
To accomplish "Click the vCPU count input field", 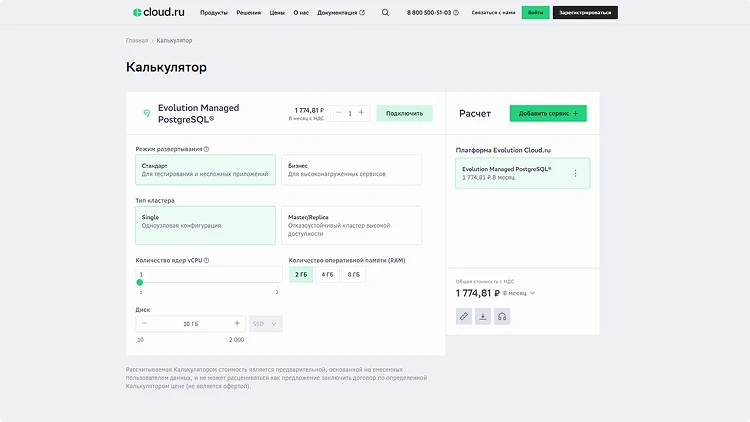I will tap(209, 274).
